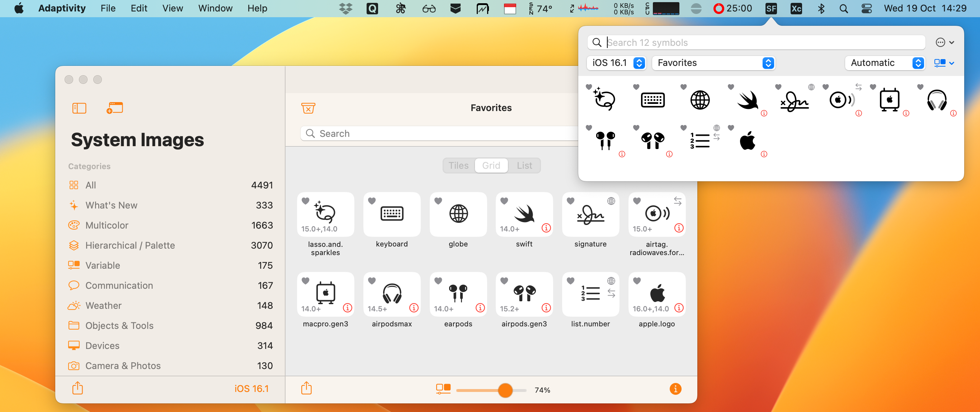The height and width of the screenshot is (412, 980).
Task: Open the iOS 16.1 version dropdown
Action: (616, 63)
